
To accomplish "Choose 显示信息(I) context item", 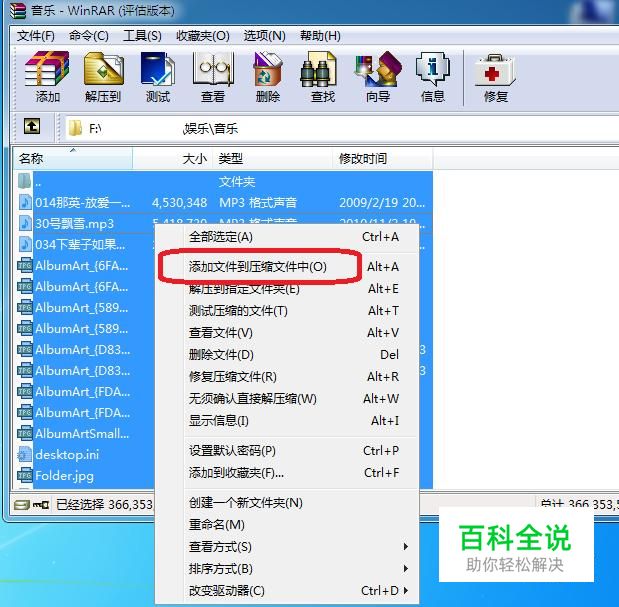I will tap(287, 421).
